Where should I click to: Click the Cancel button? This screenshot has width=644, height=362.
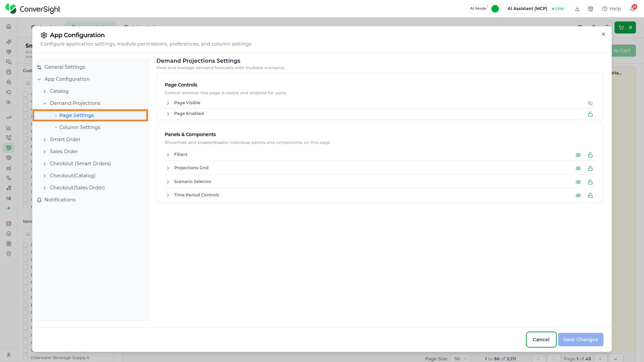[541, 340]
